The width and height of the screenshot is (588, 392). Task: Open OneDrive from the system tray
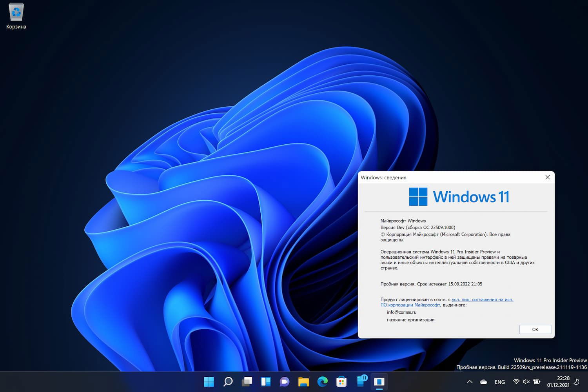point(483,381)
